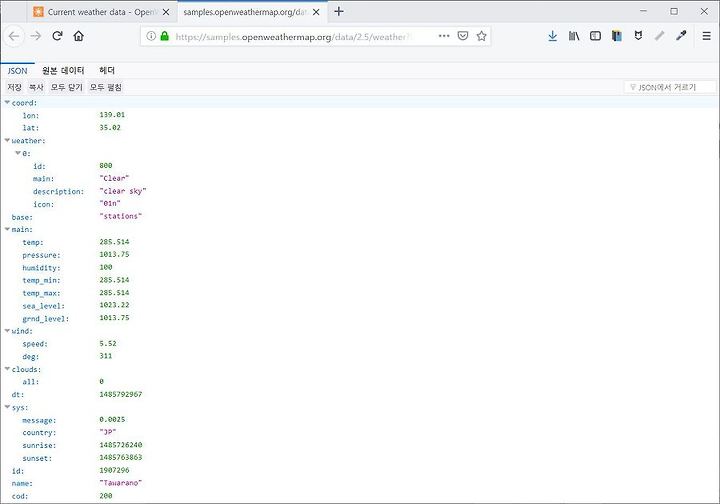Select the name value "Tawarano"
Viewport: 720px width, 504px height.
[121, 483]
